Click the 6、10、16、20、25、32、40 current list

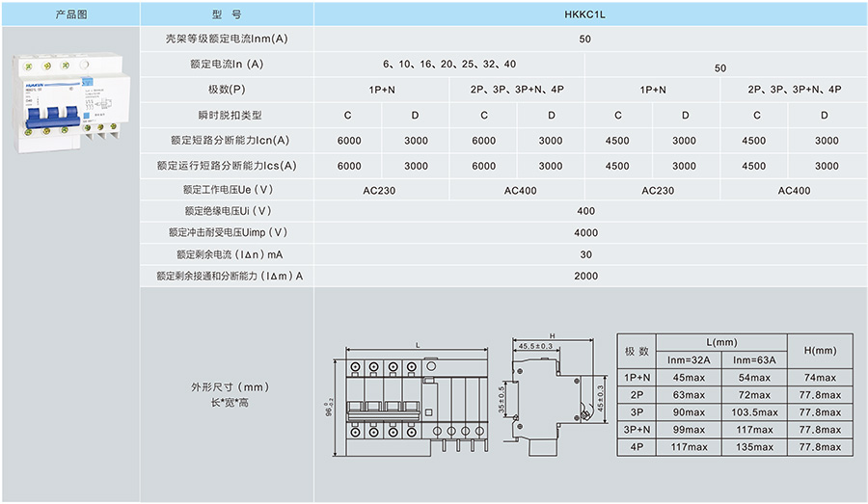pyautogui.click(x=449, y=65)
